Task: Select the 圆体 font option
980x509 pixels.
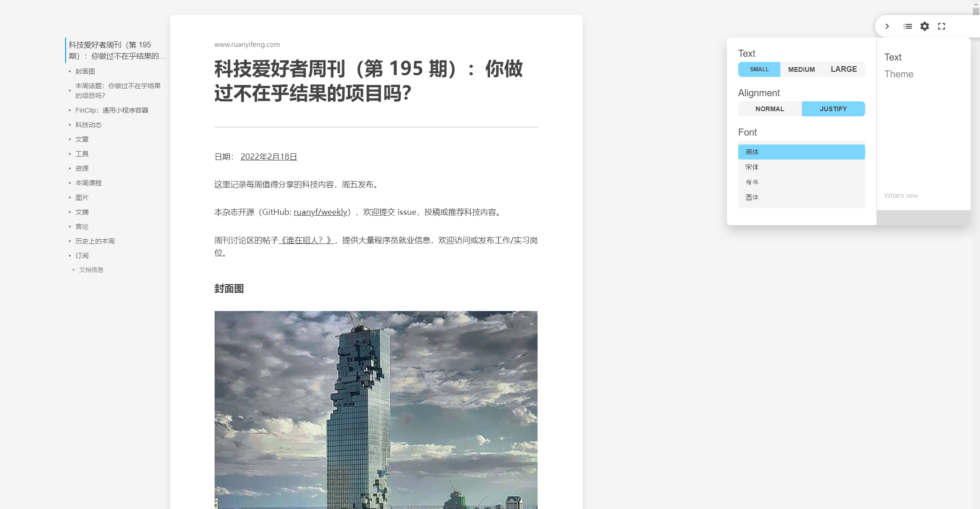Action: click(x=801, y=198)
